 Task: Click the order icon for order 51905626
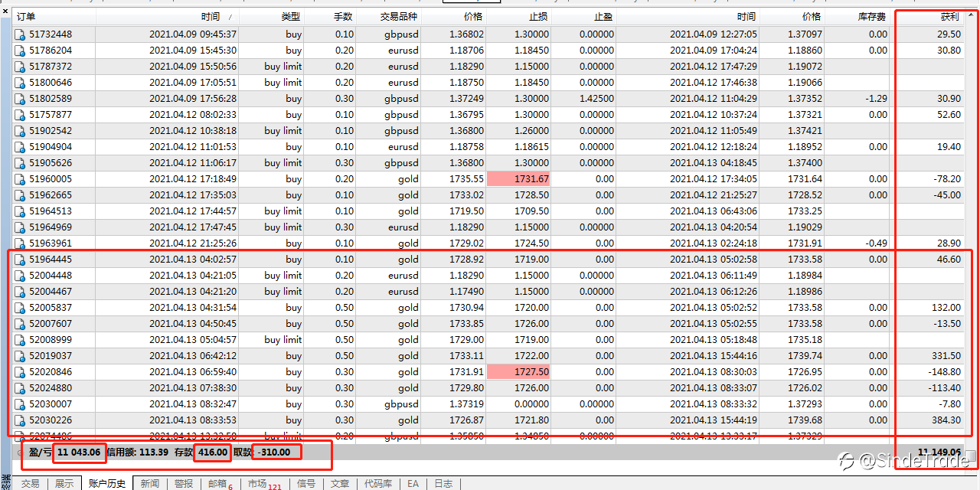(20, 163)
